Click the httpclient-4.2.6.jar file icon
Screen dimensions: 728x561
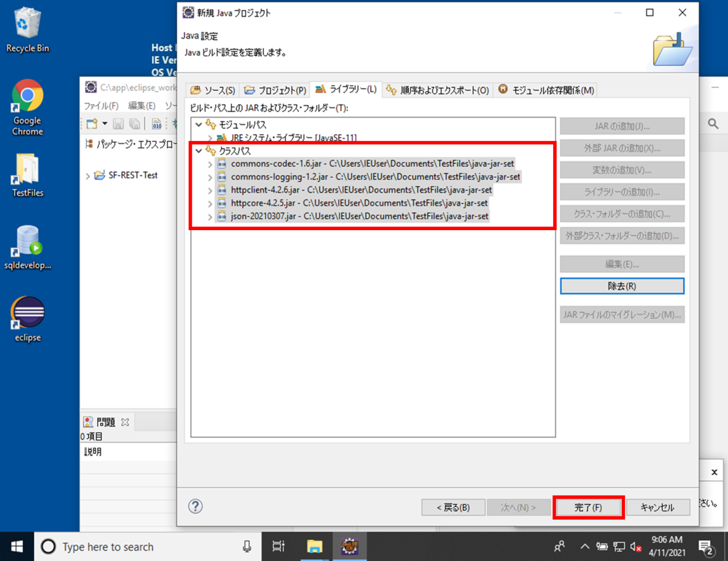tap(222, 190)
